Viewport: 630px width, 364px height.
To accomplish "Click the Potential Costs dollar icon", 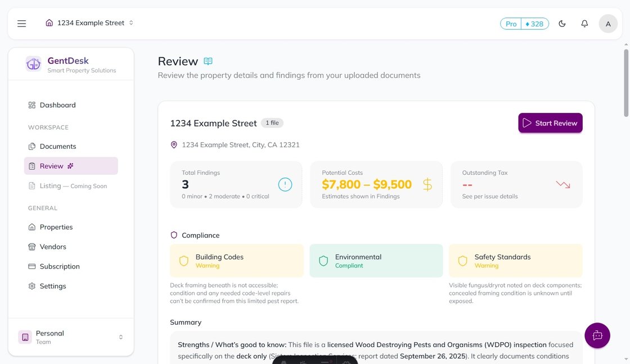I will pos(427,184).
